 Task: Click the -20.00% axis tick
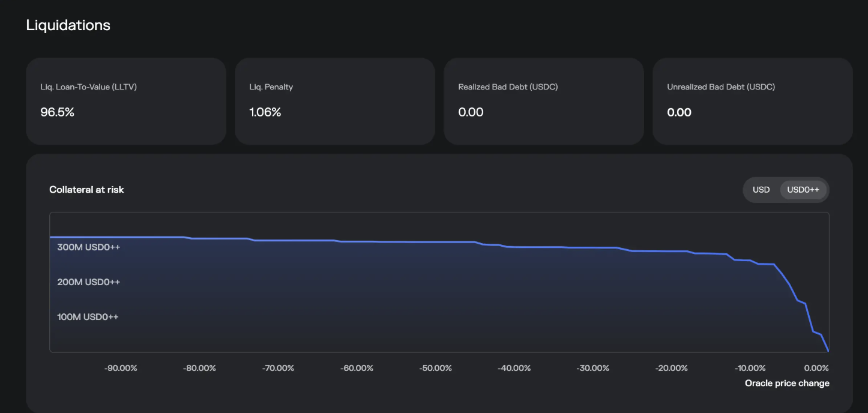tap(672, 368)
